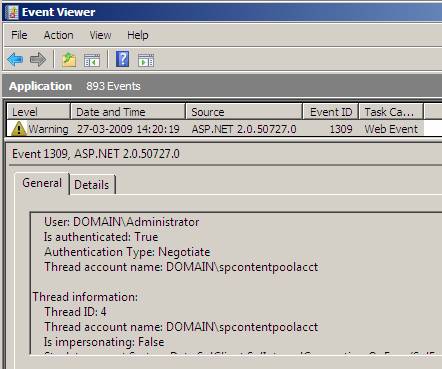Click the Is impersonating: False line
The width and height of the screenshot is (442, 369).
click(x=104, y=342)
